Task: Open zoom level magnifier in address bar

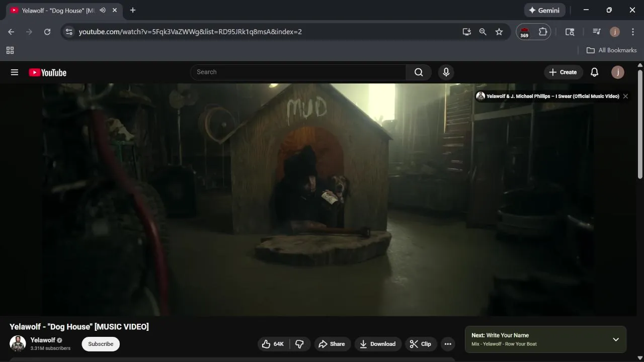Action: (483, 32)
